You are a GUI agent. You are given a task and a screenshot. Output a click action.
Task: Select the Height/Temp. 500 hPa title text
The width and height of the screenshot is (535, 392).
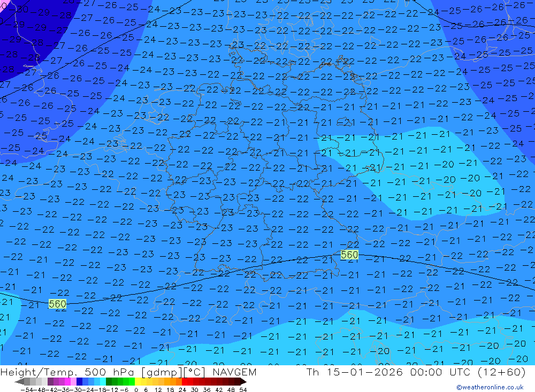(x=67, y=372)
